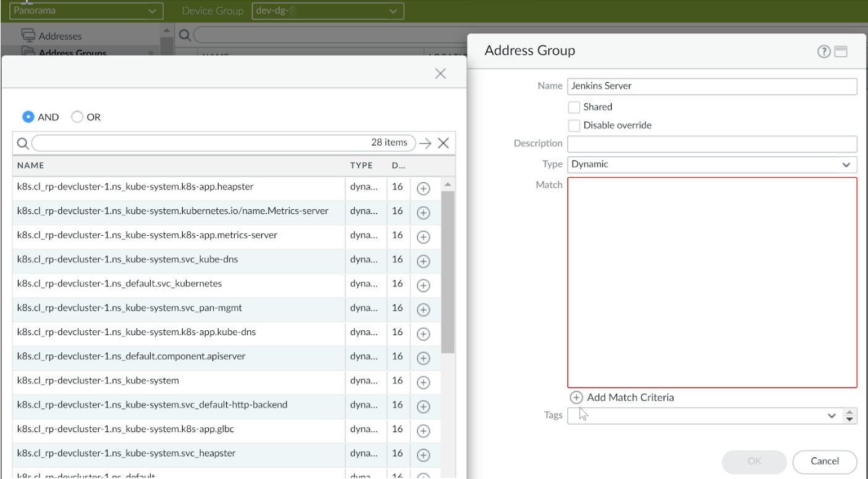The image size is (868, 479).
Task: Select Addresses in the left tree
Action: pos(60,36)
